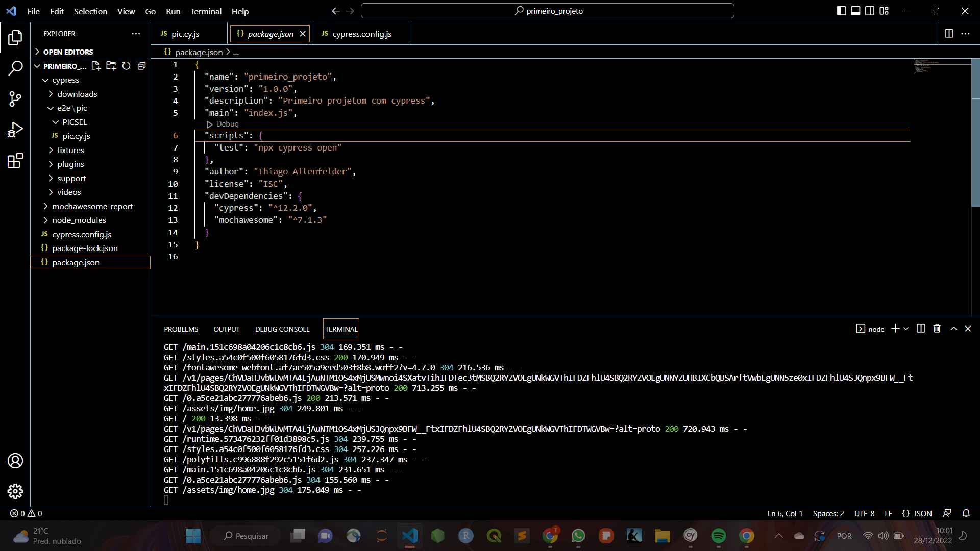The image size is (980, 551).
Task: Create a new folder in explorer
Action: coord(111,66)
